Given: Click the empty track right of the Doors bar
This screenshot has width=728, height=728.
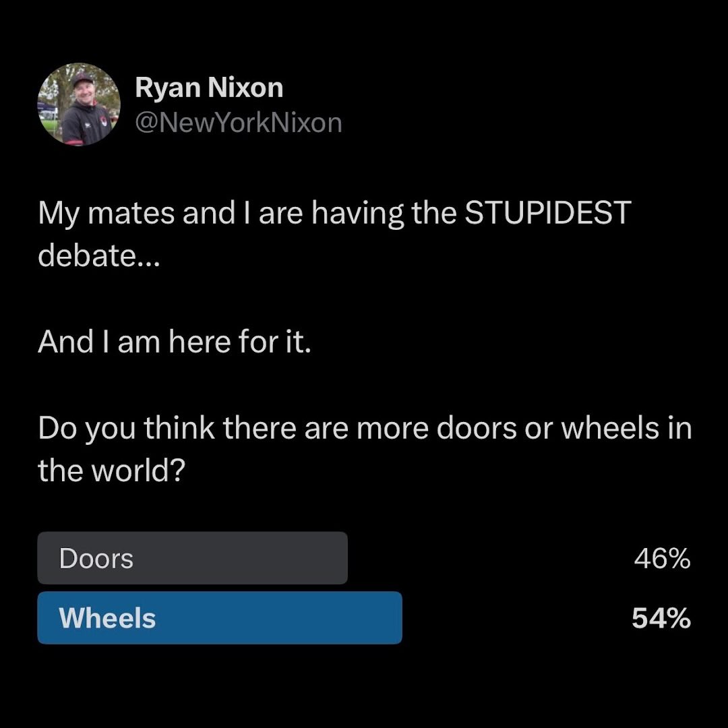Looking at the screenshot, I should click(485, 558).
